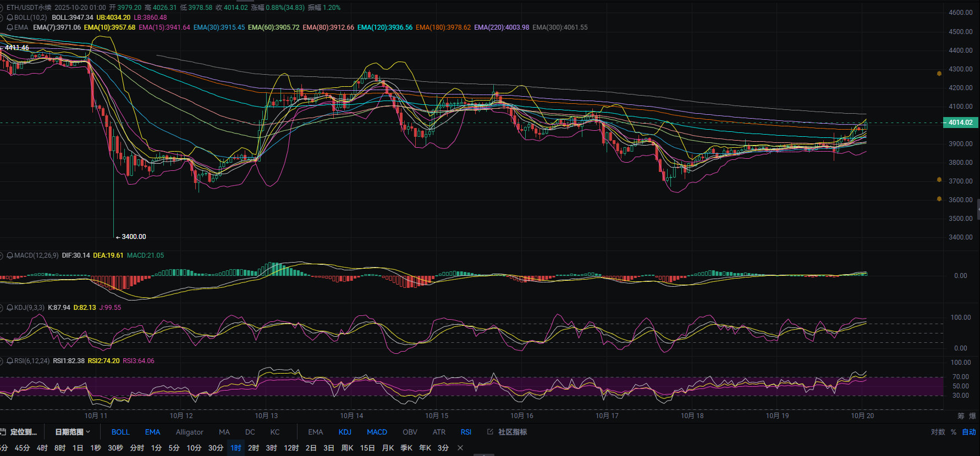
Task: Collapse the BOLL indicator row chevron
Action: coord(2,18)
